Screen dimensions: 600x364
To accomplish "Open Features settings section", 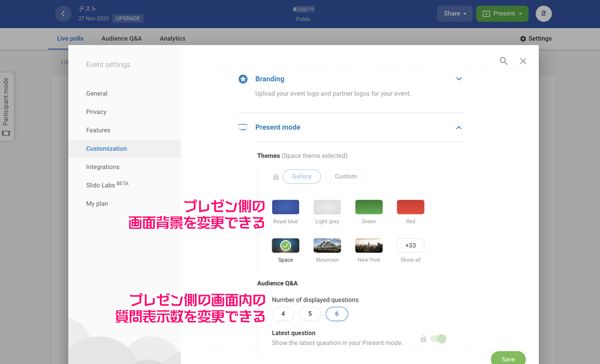I will (125, 130).
